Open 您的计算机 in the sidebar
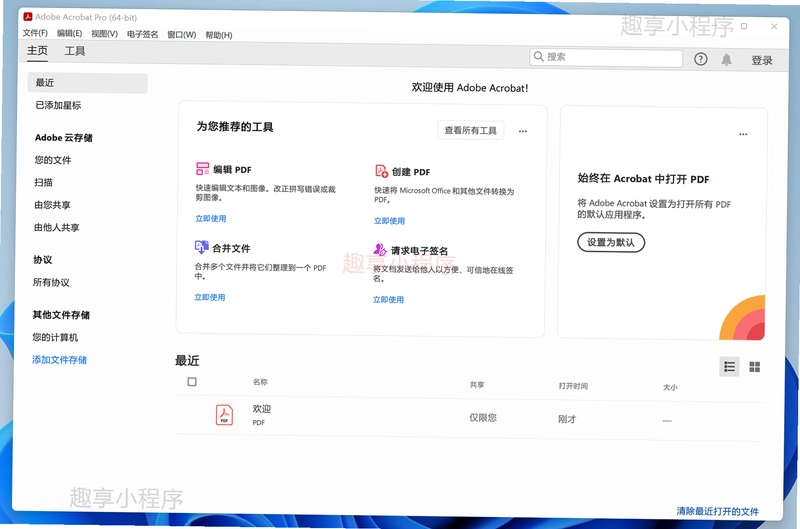This screenshot has height=529, width=800. 55,337
